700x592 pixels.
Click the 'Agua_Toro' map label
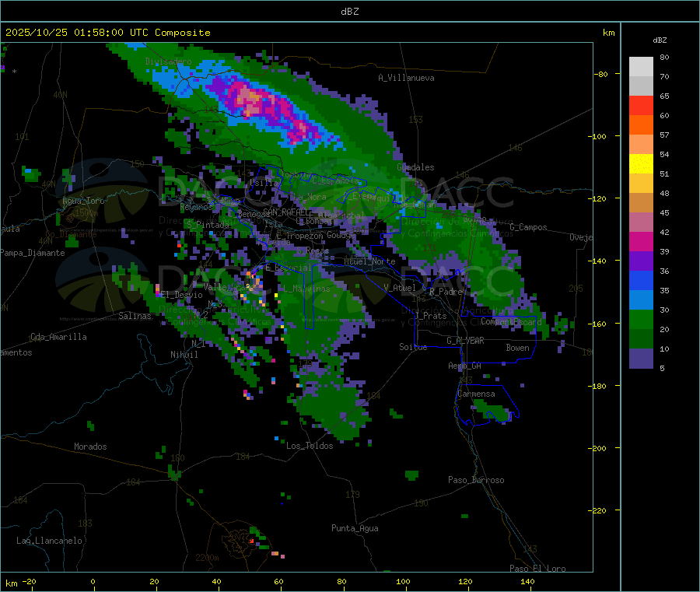(x=83, y=201)
